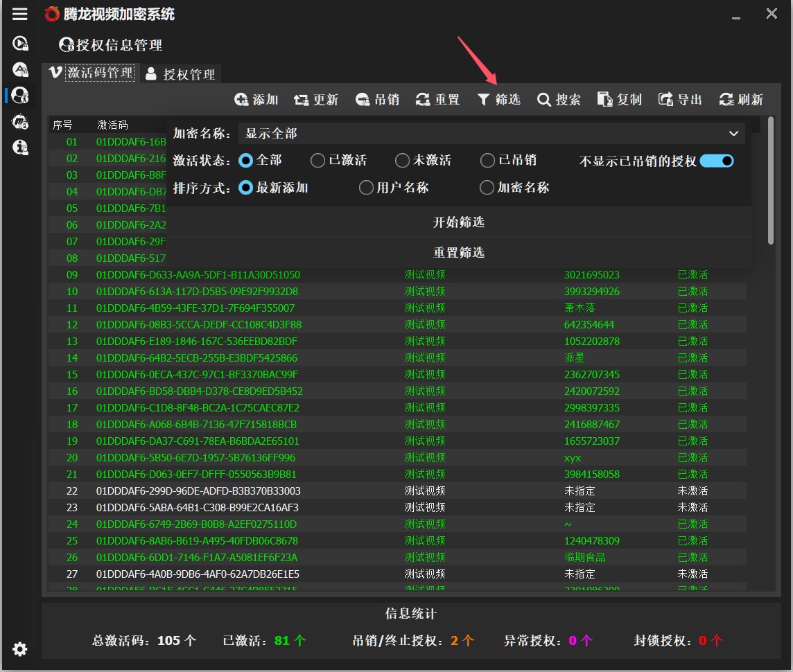Click the 导出 export toolbar button
The width and height of the screenshot is (793, 672).
tap(680, 100)
